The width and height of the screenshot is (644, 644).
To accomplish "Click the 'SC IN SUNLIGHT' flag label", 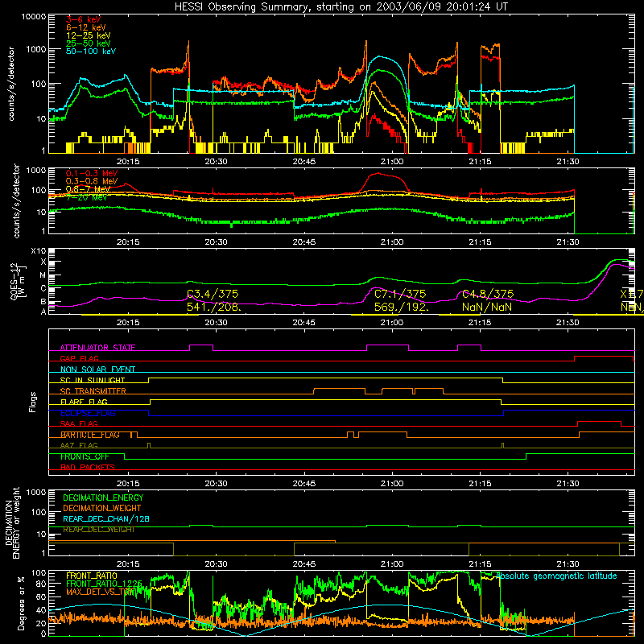I will coord(93,380).
